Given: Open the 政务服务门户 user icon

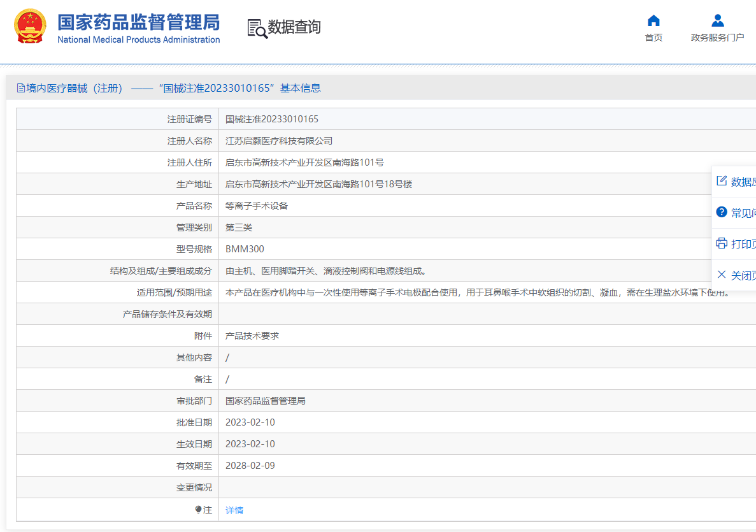Looking at the screenshot, I should [717, 21].
